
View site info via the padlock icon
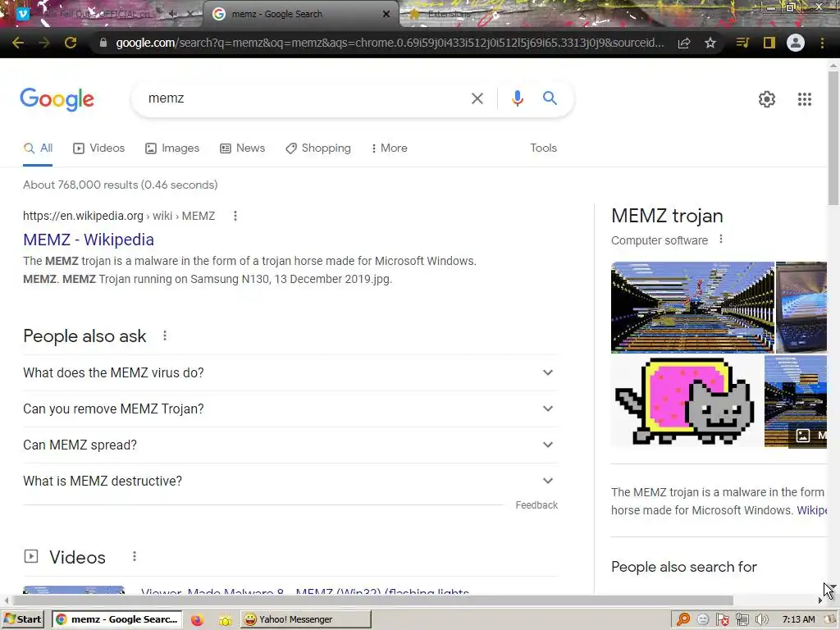(x=103, y=43)
